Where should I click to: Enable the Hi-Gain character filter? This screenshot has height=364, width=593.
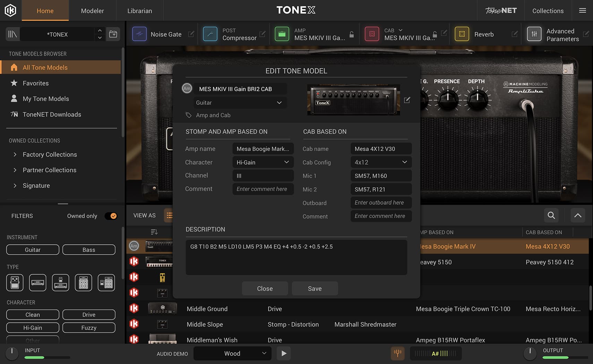(33, 328)
